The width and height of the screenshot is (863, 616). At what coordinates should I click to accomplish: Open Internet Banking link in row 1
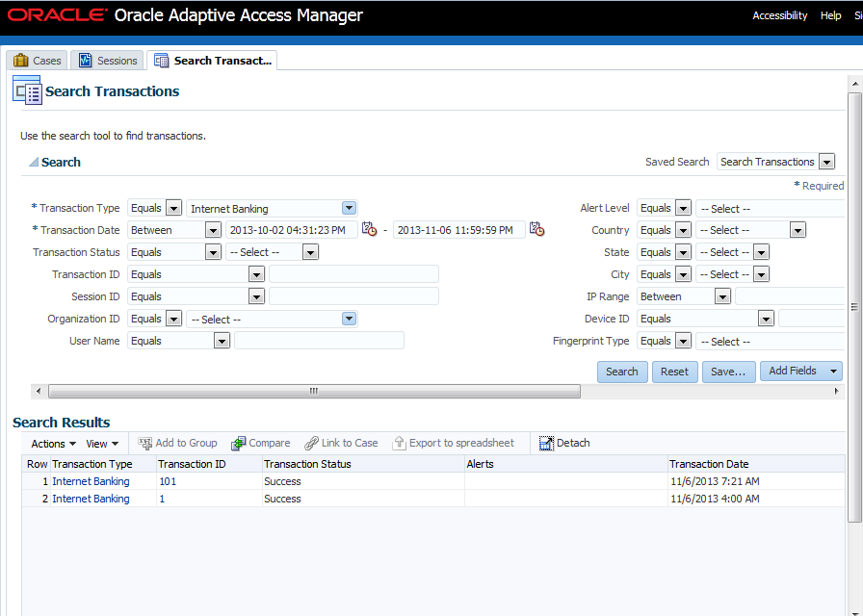tap(91, 481)
